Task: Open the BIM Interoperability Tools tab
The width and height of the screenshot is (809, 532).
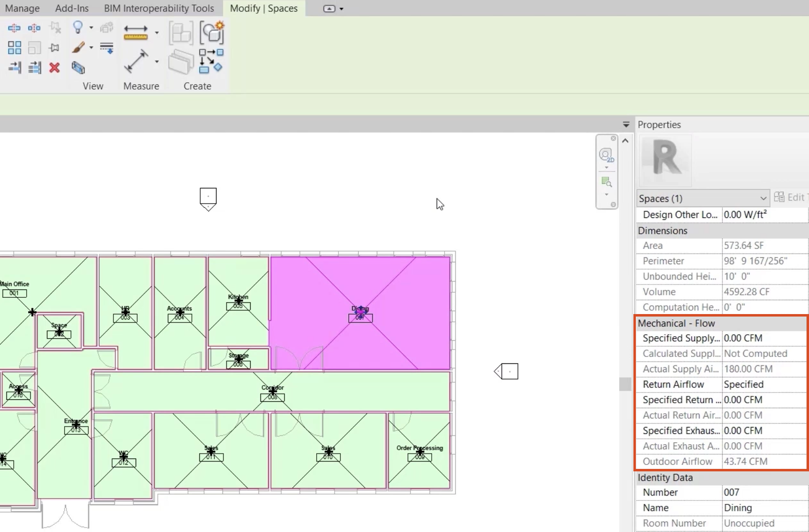Action: tap(159, 8)
